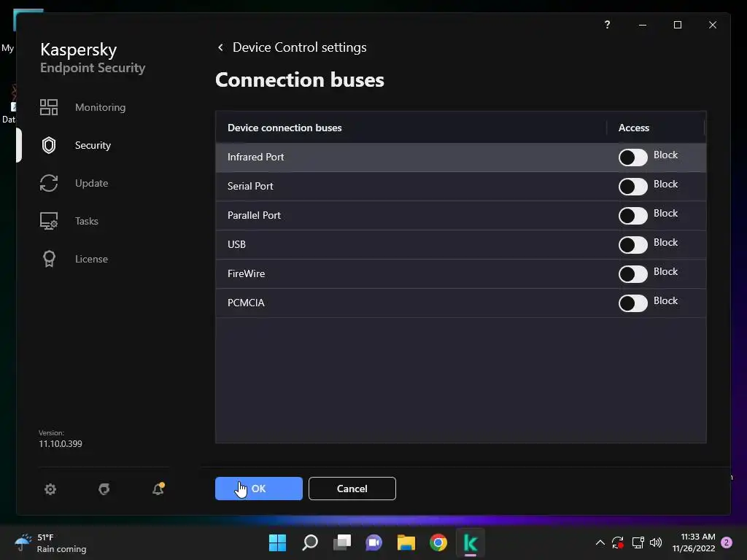Open the support icon beside the gear

pyautogui.click(x=104, y=489)
